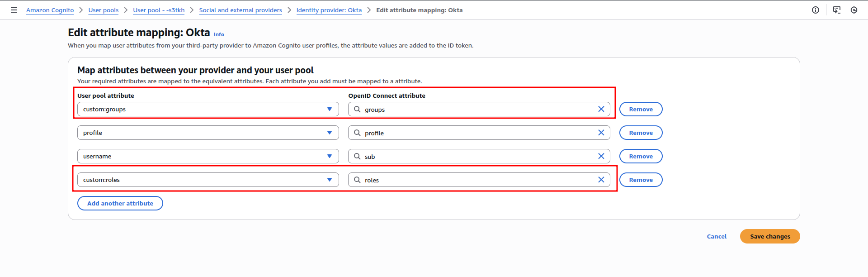This screenshot has width=868, height=277.
Task: Expand the username attribute dropdown
Action: [x=208, y=156]
